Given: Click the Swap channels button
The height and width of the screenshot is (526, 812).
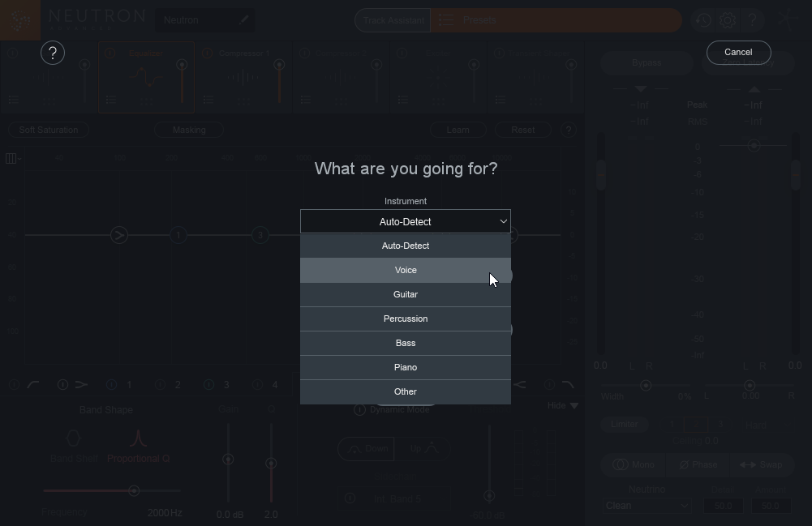Looking at the screenshot, I should 761,464.
